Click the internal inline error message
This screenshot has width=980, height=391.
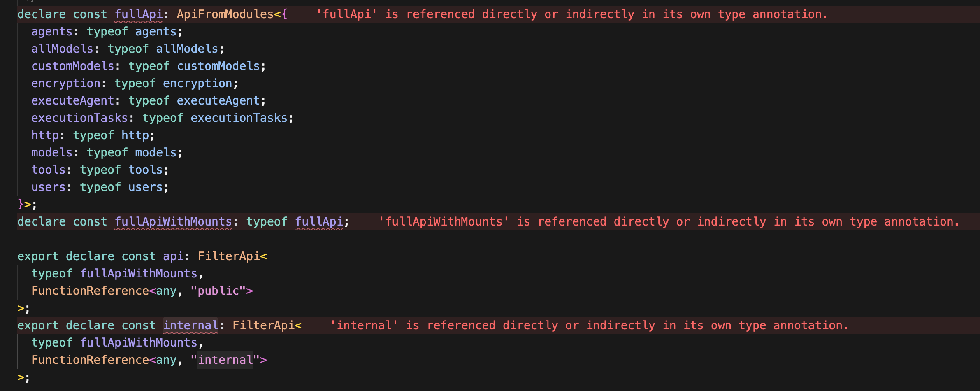(589, 326)
